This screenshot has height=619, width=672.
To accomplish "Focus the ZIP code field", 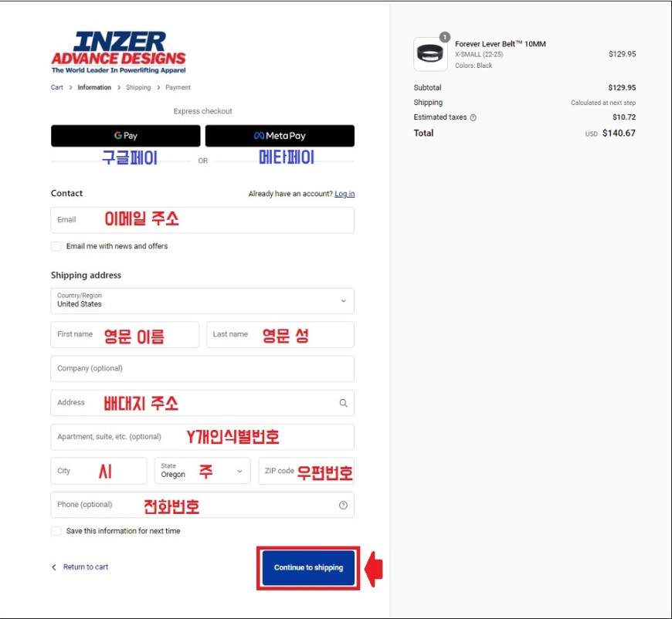I will [307, 471].
